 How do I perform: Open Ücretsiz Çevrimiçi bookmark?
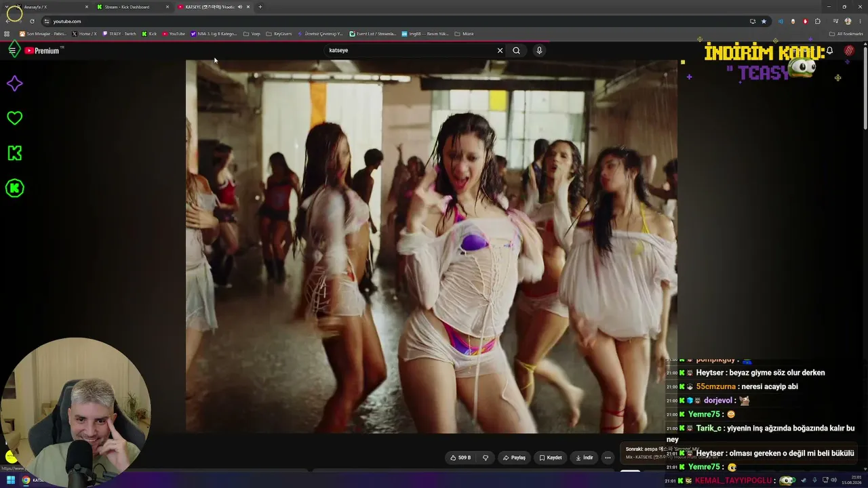pyautogui.click(x=320, y=34)
